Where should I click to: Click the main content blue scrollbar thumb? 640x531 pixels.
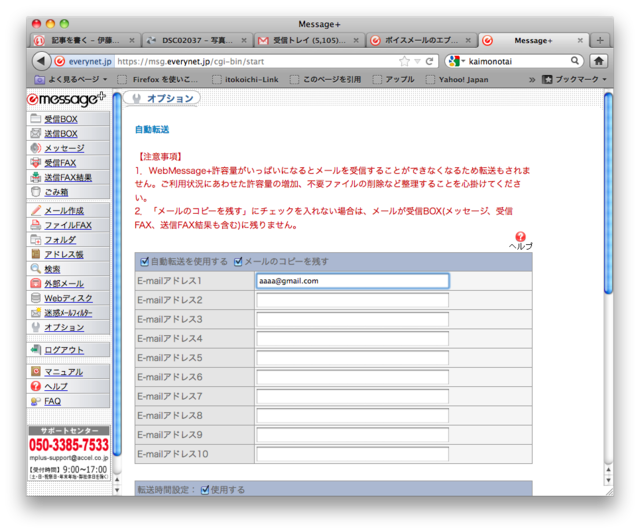click(x=608, y=193)
